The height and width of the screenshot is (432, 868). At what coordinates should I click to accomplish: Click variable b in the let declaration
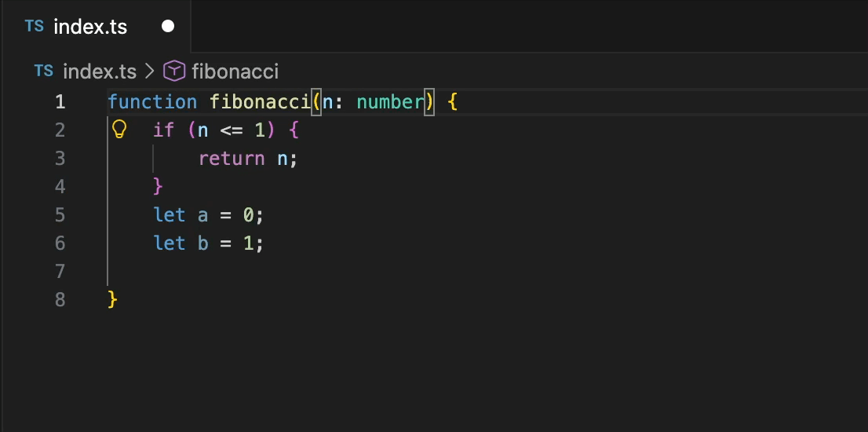click(x=202, y=243)
